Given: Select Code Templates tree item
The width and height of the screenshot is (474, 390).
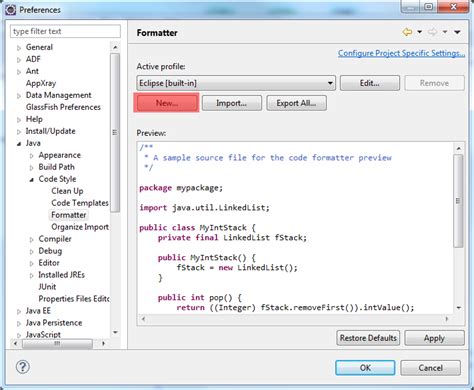Looking at the screenshot, I should click(x=80, y=203).
